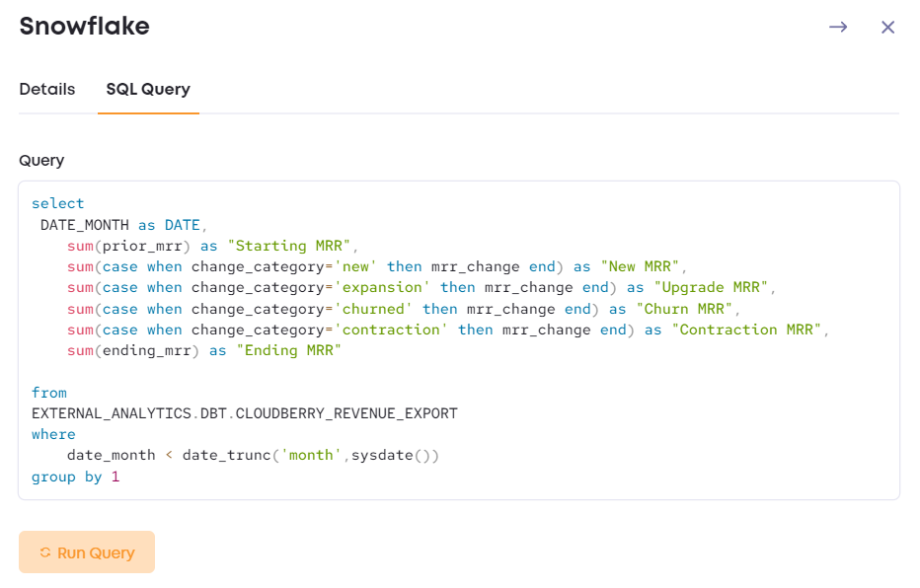Click the refresh icon inside Run Query
Image resolution: width=920 pixels, height=588 pixels.
click(46, 552)
